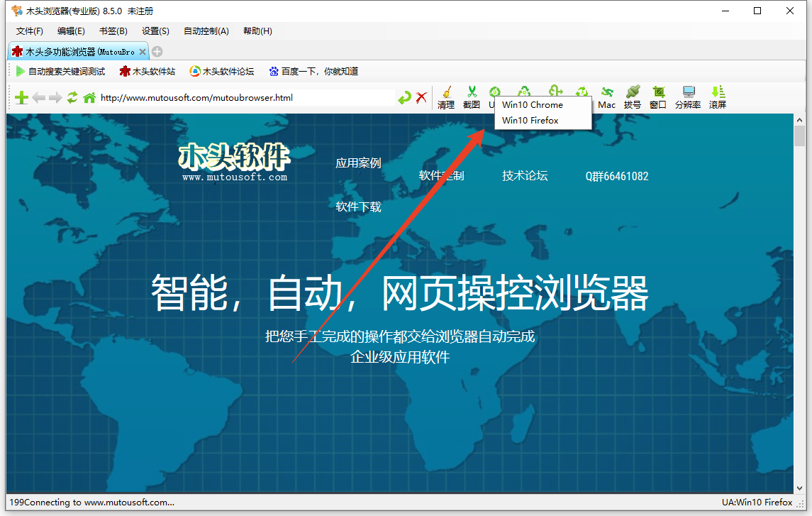Screen dimensions: 812x516
Task: Select Win10 Chrome from the user-agent list
Action: pyautogui.click(x=531, y=104)
